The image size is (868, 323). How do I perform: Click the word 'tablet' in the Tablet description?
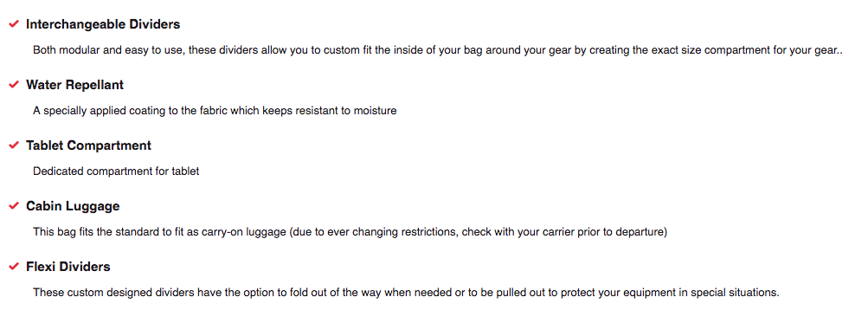185,171
